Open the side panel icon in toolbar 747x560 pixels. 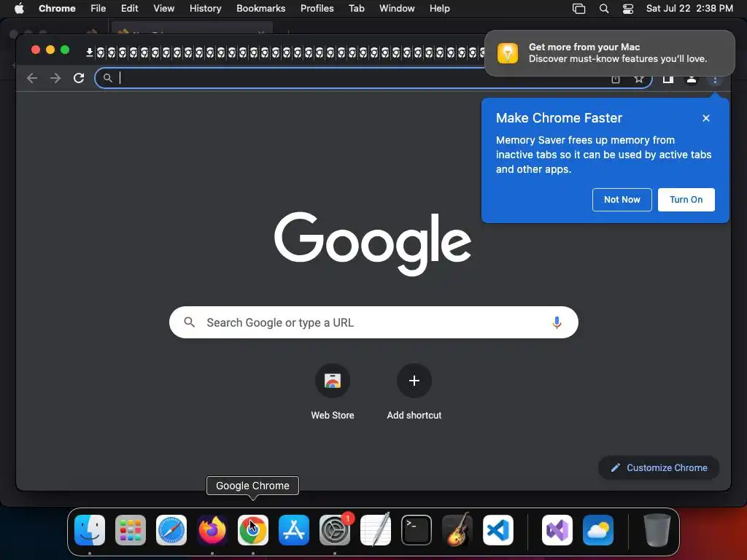coord(668,79)
